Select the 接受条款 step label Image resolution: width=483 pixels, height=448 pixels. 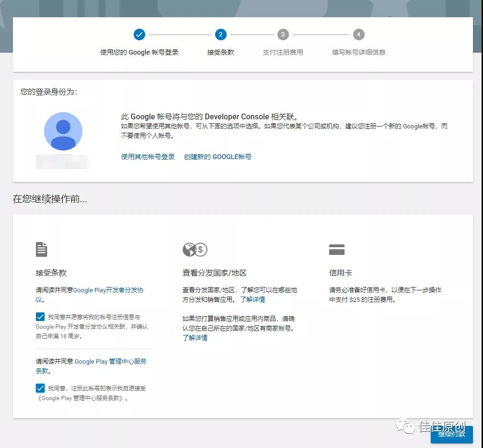(220, 52)
